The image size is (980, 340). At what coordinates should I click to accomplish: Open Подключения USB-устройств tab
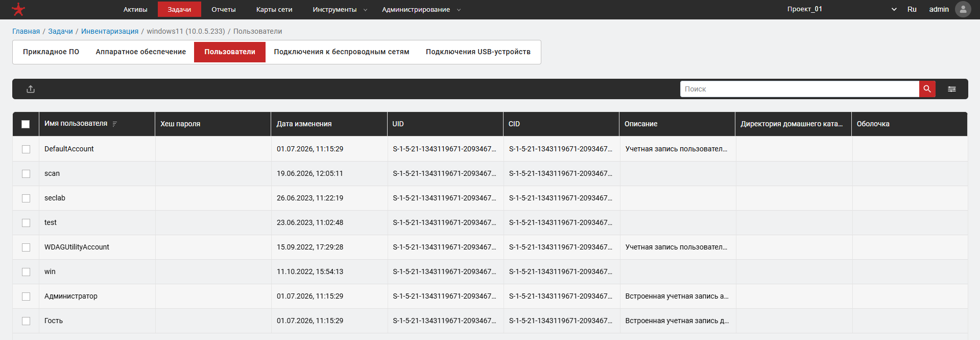(x=478, y=52)
